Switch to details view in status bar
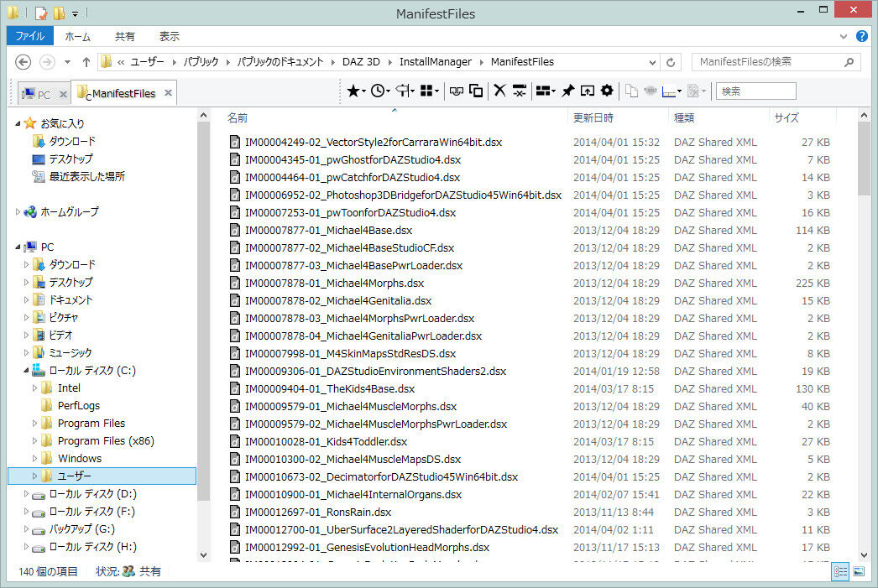878x588 pixels. pyautogui.click(x=840, y=571)
